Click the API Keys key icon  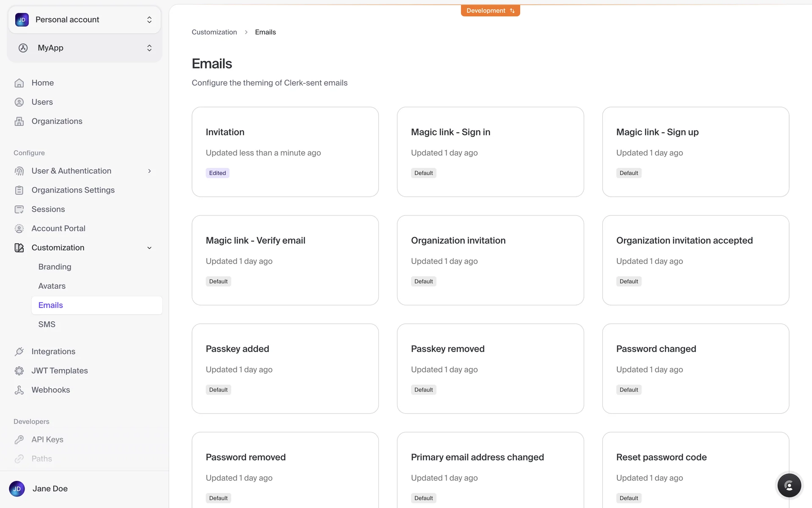point(19,439)
